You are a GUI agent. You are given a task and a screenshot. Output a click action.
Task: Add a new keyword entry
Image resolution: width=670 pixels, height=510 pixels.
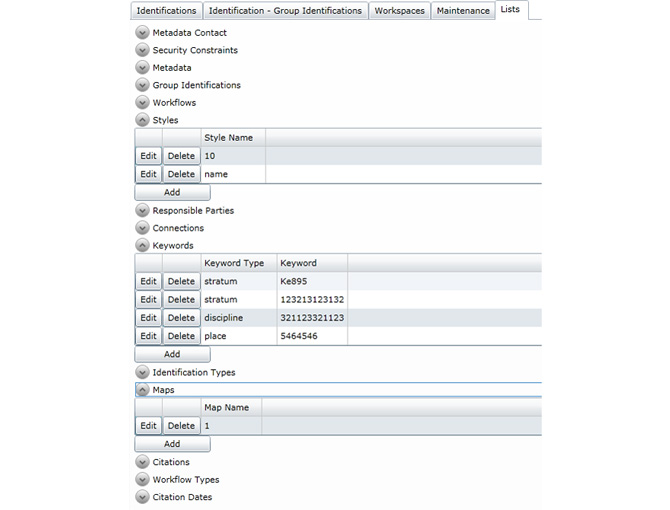(172, 354)
